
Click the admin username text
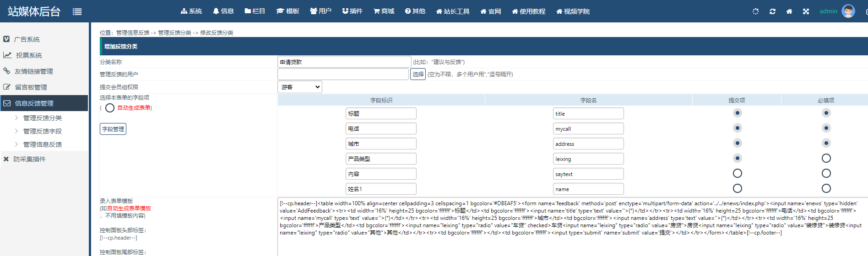(x=828, y=11)
